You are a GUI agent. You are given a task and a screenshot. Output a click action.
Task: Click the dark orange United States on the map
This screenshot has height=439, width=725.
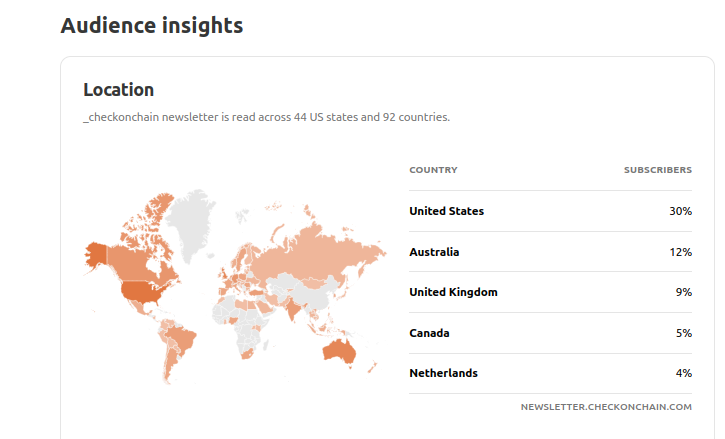point(141,292)
